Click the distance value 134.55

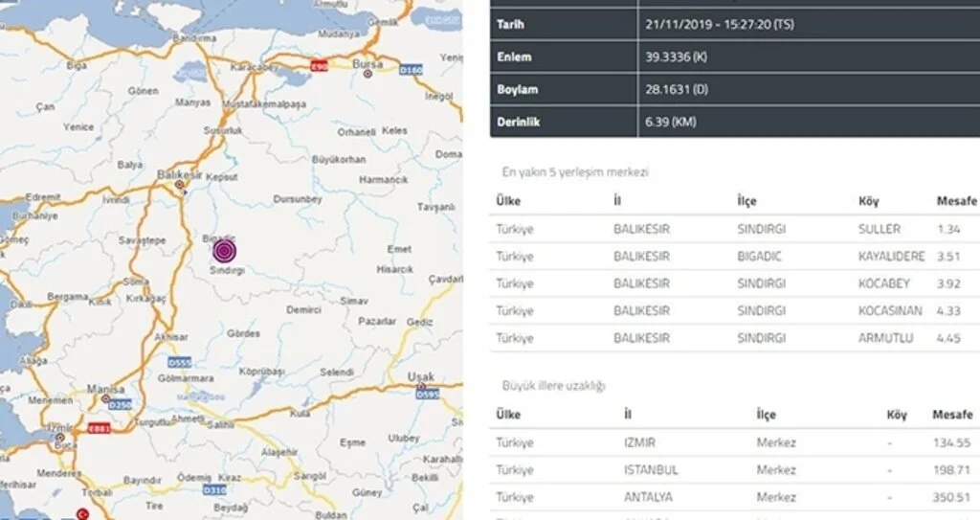click(x=952, y=442)
